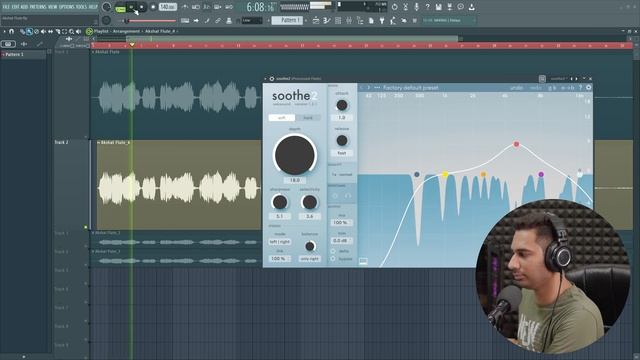This screenshot has width=640, height=360.
Task: Open the 1x normal quality dropdown
Action: click(x=342, y=174)
